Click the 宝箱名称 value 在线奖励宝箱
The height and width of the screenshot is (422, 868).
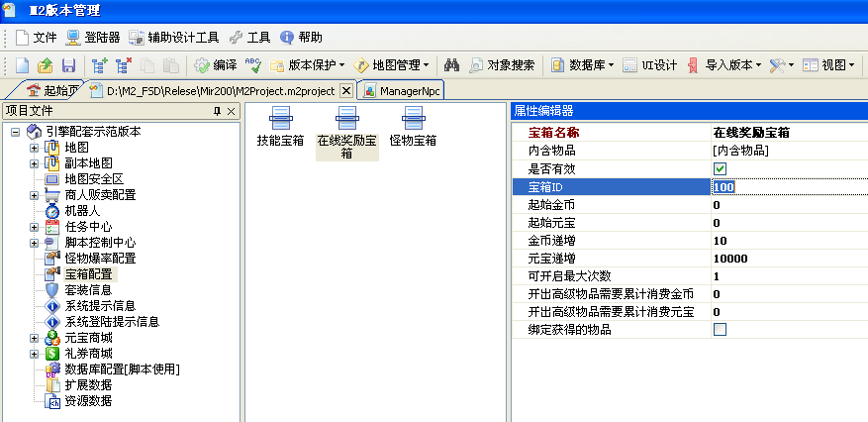(x=751, y=133)
